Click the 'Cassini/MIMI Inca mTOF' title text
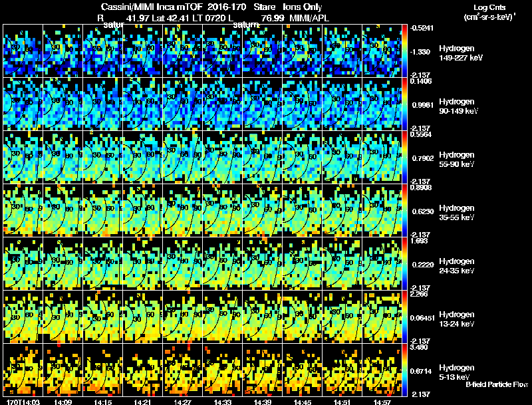Image resolution: width=532 pixels, height=405 pixels. (152, 7)
